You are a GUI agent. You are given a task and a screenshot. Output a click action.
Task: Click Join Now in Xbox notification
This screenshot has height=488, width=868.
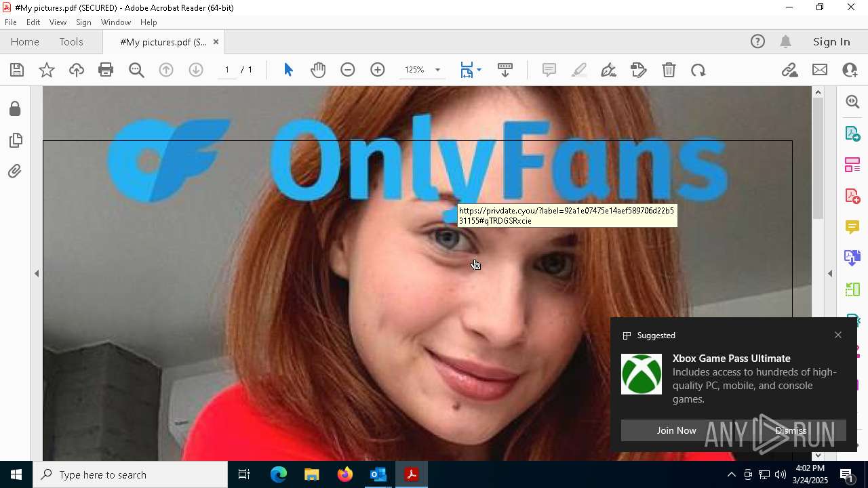coord(676,430)
